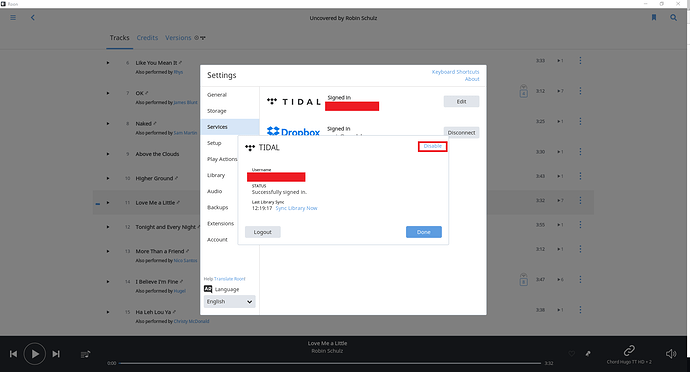The width and height of the screenshot is (690, 372).
Task: Click the playback progress seek bar
Action: tap(330, 363)
